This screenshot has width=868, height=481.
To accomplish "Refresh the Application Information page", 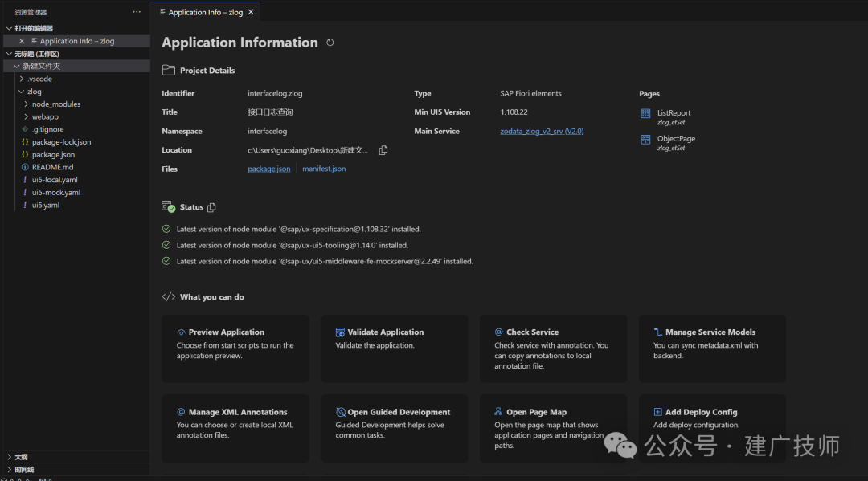I will [x=330, y=43].
